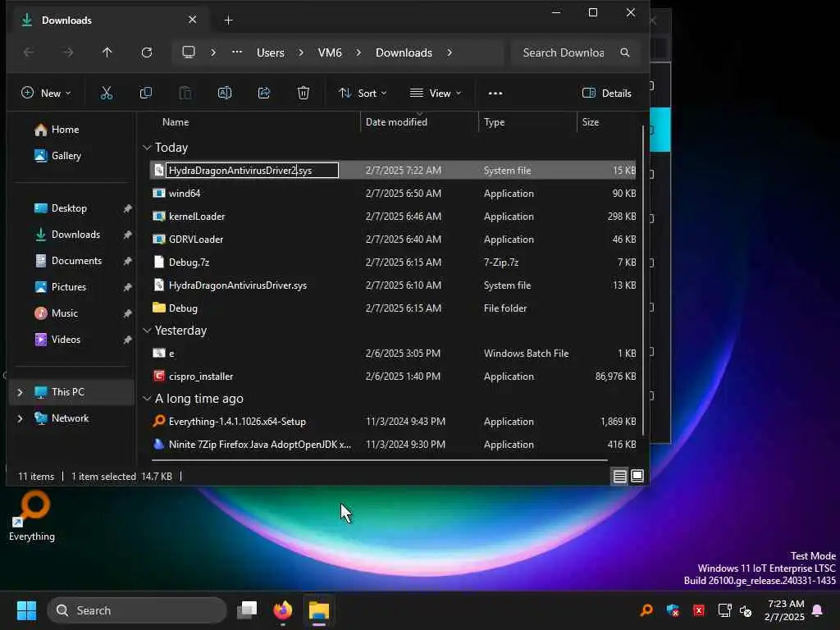Click the file rename text box

[x=252, y=171]
